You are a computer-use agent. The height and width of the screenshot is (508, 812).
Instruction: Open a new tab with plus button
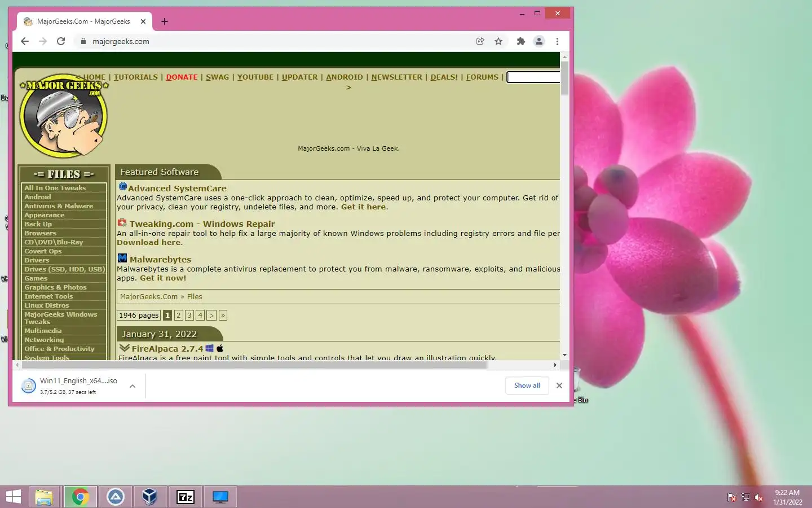165,21
